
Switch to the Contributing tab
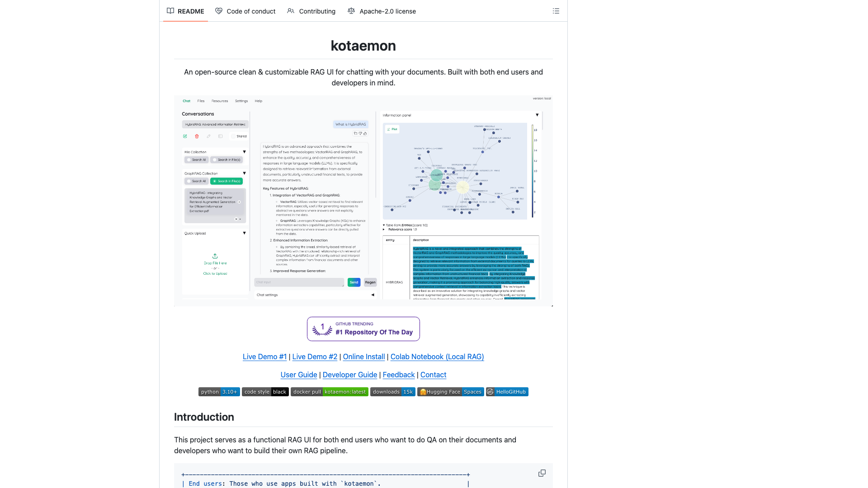(x=311, y=11)
